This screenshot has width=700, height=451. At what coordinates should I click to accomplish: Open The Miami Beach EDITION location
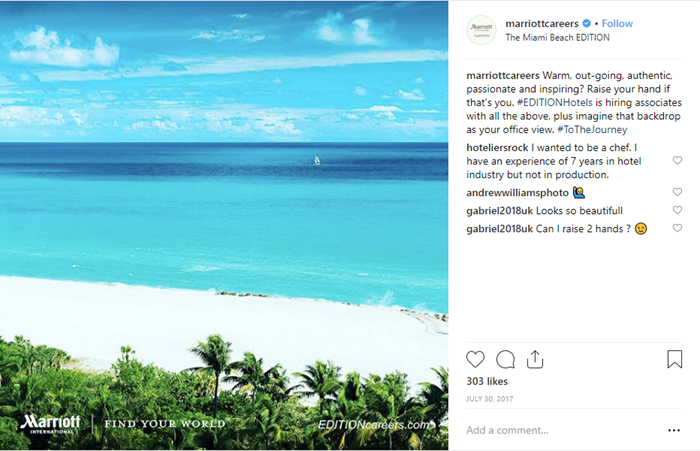(x=557, y=38)
